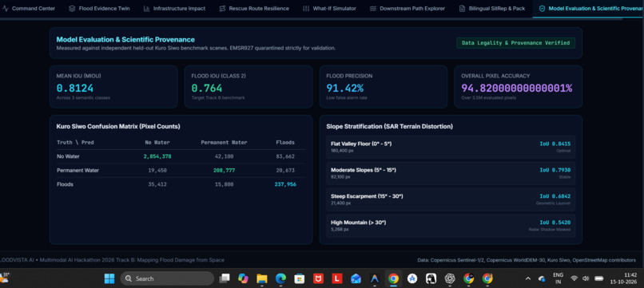The image size is (644, 288).
Task: Launch Microsoft Copilot from taskbar
Action: (x=243, y=278)
